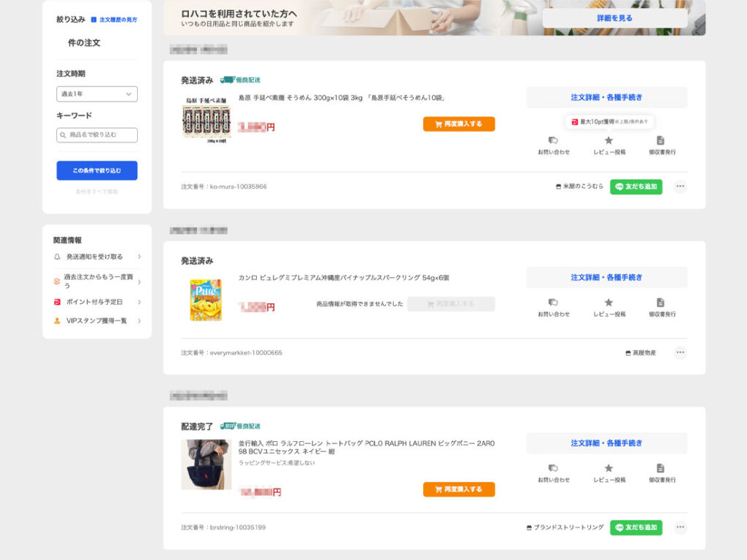This screenshot has height=560, width=747.
Task: Open the 注文時期 dropdown showing 過去1年
Action: point(96,95)
